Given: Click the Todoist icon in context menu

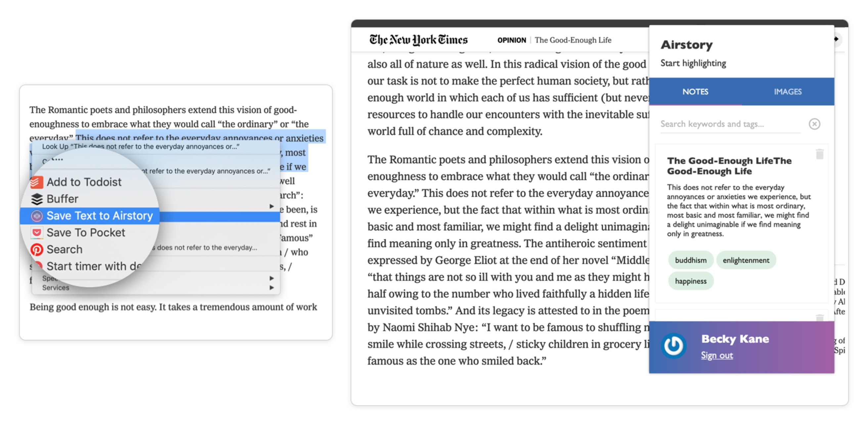Looking at the screenshot, I should [x=37, y=182].
